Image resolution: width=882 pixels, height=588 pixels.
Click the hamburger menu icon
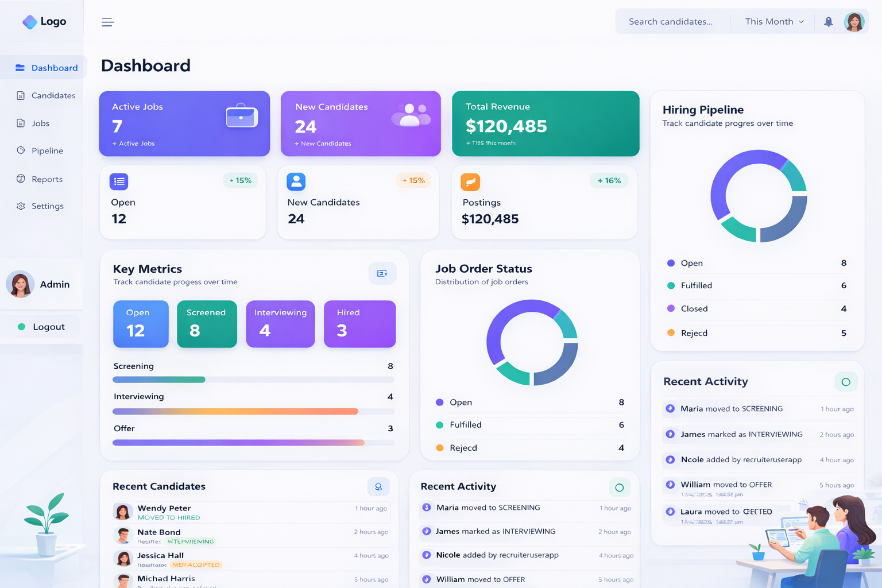coord(107,22)
